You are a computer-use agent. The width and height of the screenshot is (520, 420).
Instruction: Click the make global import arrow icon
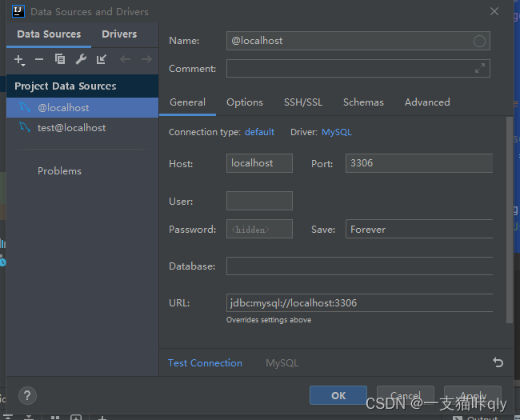tap(102, 59)
